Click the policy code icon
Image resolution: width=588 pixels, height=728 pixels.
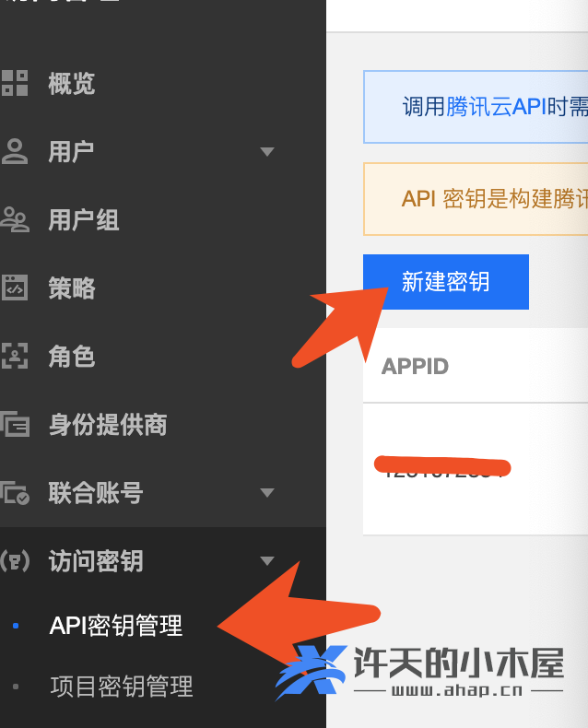pos(15,288)
